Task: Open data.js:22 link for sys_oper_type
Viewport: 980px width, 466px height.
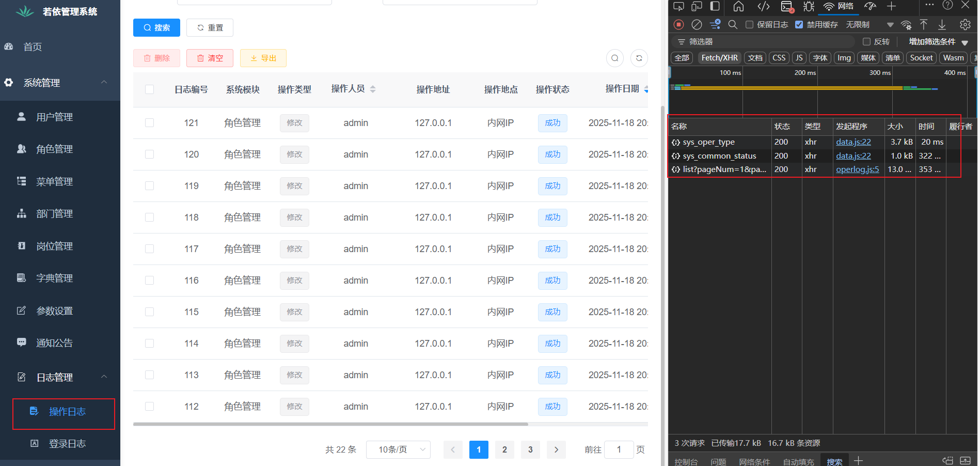Action: [x=853, y=142]
